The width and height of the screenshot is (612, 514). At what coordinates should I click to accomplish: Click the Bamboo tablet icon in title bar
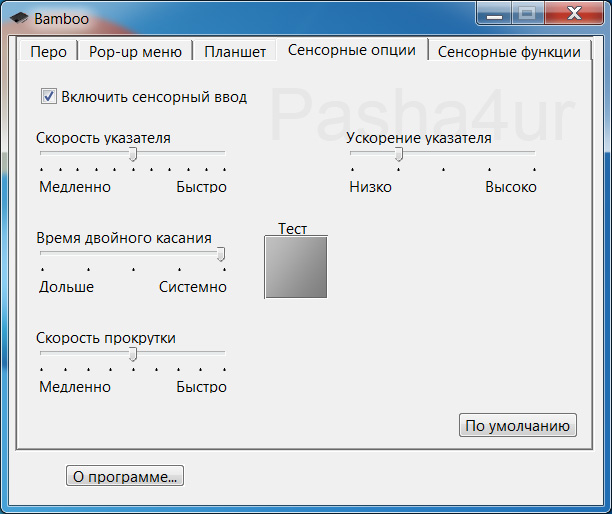(x=19, y=18)
